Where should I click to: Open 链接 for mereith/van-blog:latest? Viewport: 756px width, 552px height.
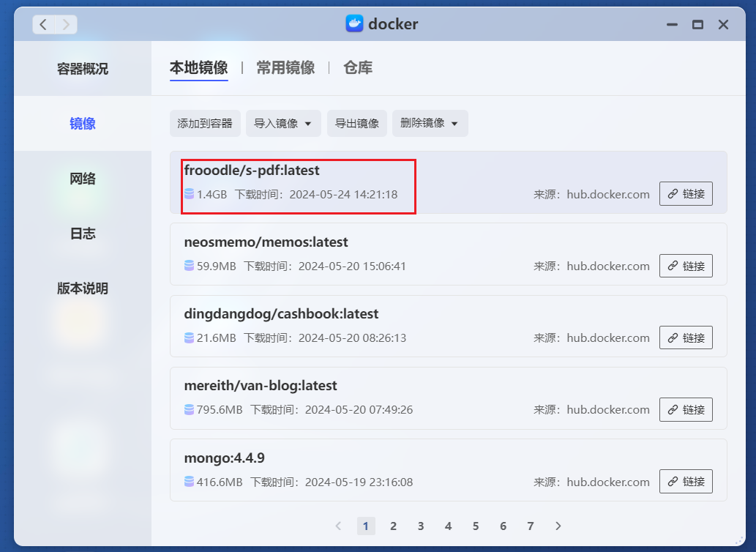point(686,409)
